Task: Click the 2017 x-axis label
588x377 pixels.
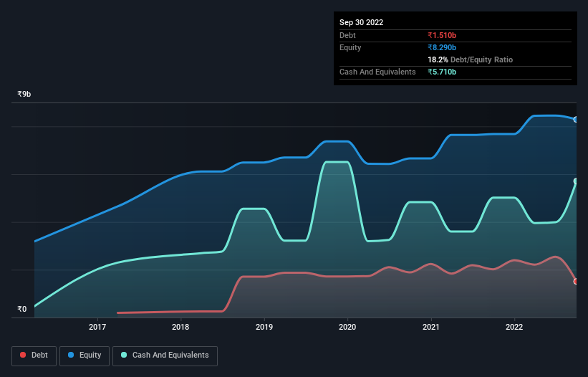Action: coord(97,327)
